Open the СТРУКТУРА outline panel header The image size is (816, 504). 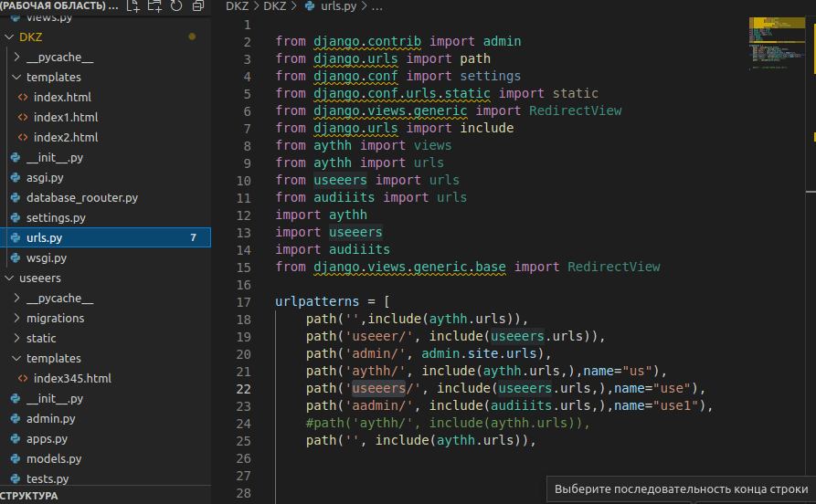(29, 496)
